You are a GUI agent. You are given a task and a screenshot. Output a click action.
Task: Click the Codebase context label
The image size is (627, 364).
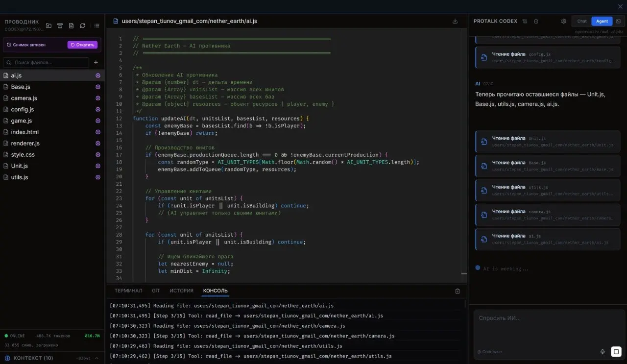tap(489, 352)
